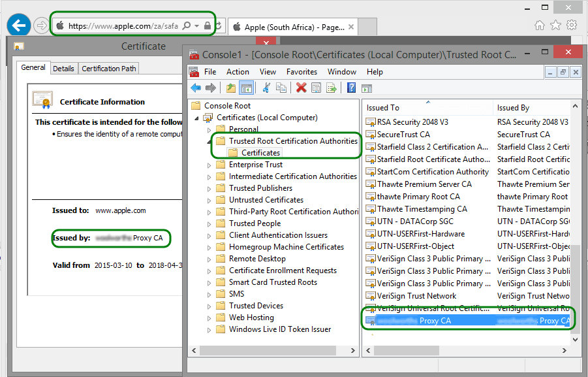Click the red Delete X toolbar icon
588x377 pixels.
click(301, 88)
